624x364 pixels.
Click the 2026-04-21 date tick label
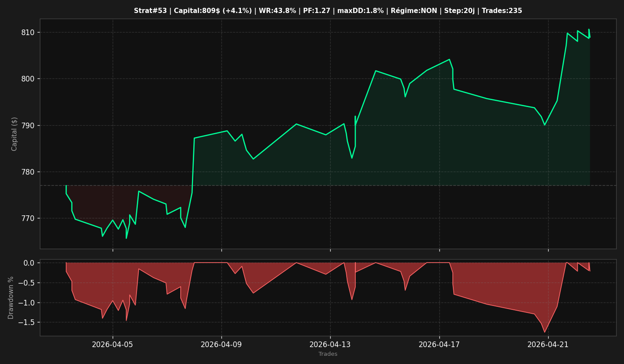[548, 345]
